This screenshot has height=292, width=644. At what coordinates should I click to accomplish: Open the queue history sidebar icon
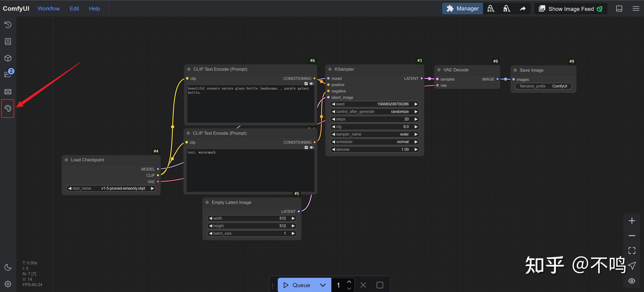pyautogui.click(x=8, y=25)
